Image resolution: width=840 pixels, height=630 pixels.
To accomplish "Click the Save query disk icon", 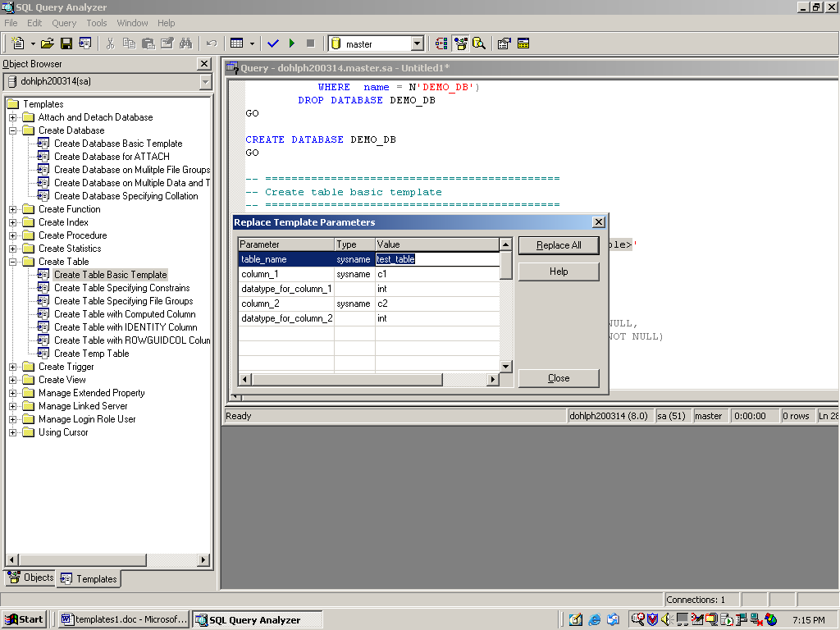I will pyautogui.click(x=66, y=43).
